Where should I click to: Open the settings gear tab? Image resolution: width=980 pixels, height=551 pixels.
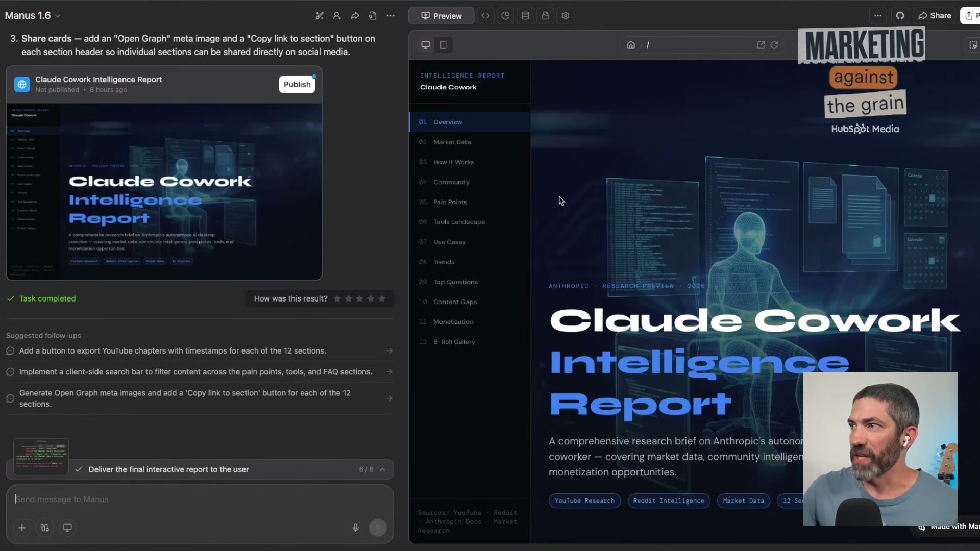565,16
